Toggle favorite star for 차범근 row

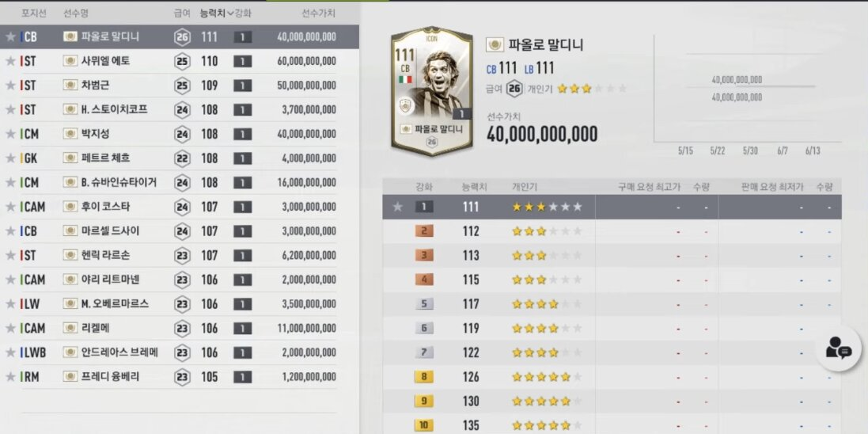pos(10,86)
